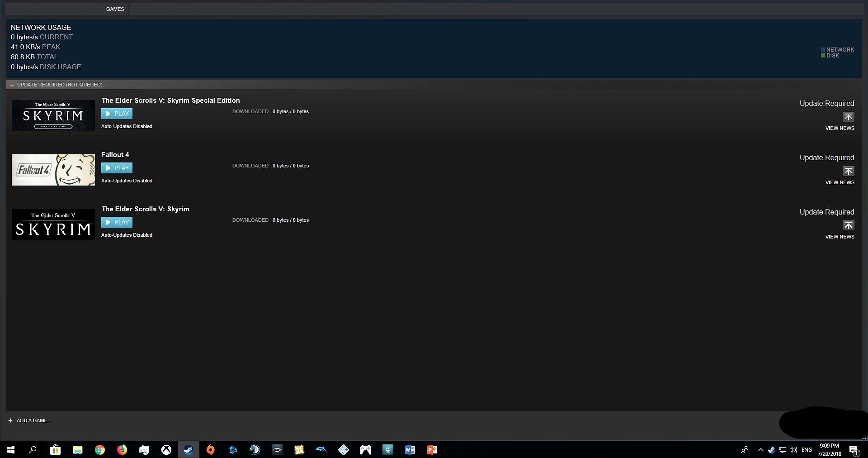Open Microsoft Store from the taskbar

point(55,450)
